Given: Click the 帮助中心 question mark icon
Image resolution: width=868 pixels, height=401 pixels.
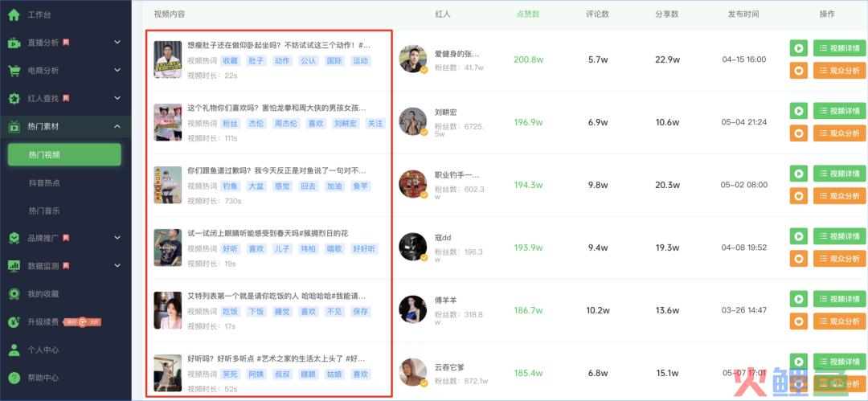Looking at the screenshot, I should point(14,378).
